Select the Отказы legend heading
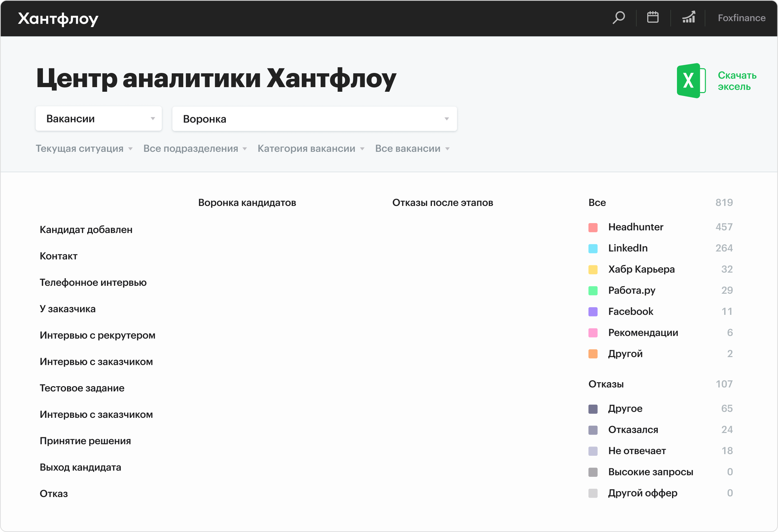This screenshot has width=778, height=532. tap(606, 384)
